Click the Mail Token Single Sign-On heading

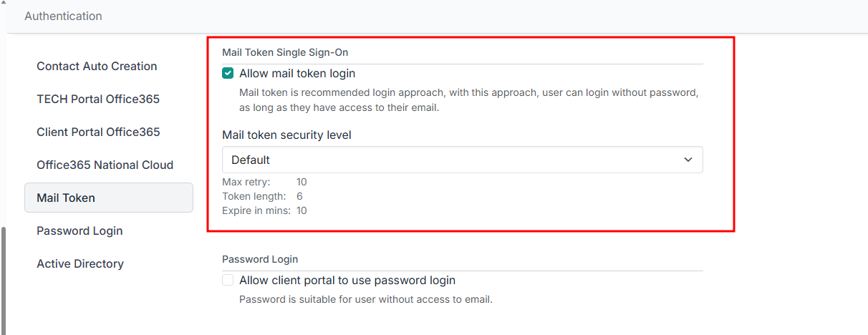[285, 52]
